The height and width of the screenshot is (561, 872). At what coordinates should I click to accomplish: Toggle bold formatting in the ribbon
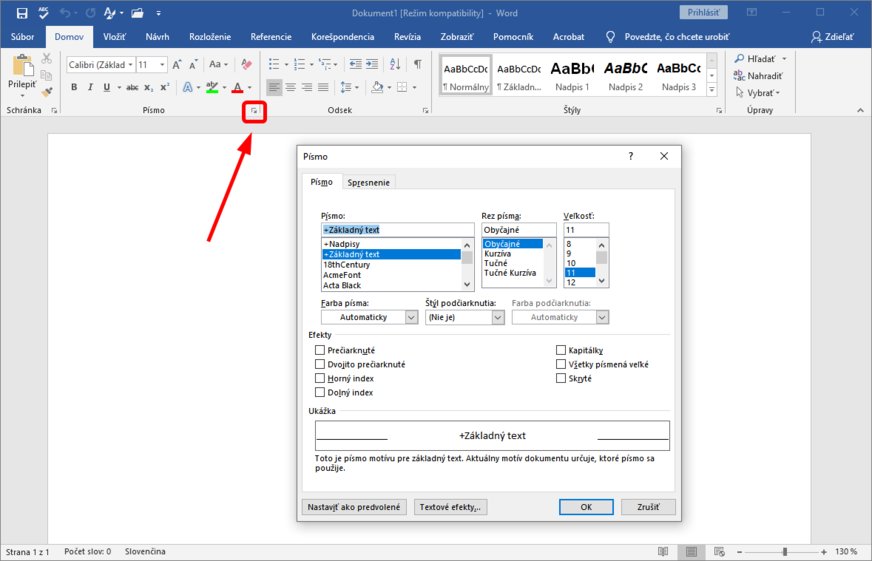click(74, 88)
